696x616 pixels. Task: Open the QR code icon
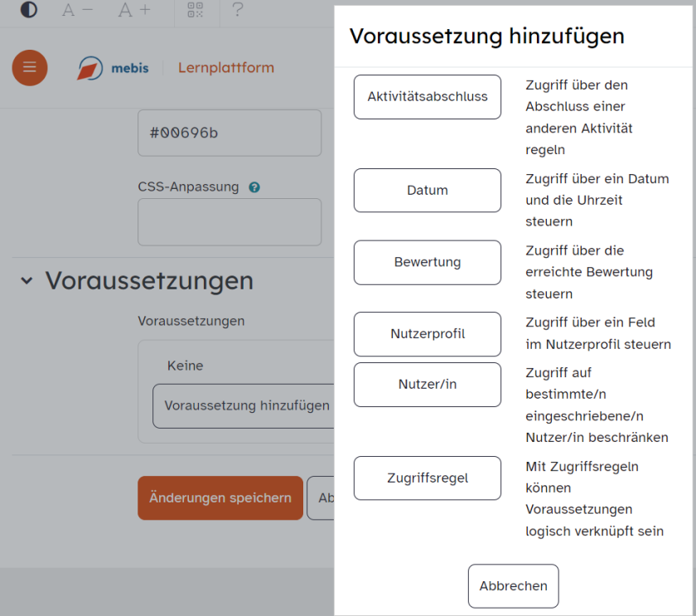pyautogui.click(x=195, y=12)
